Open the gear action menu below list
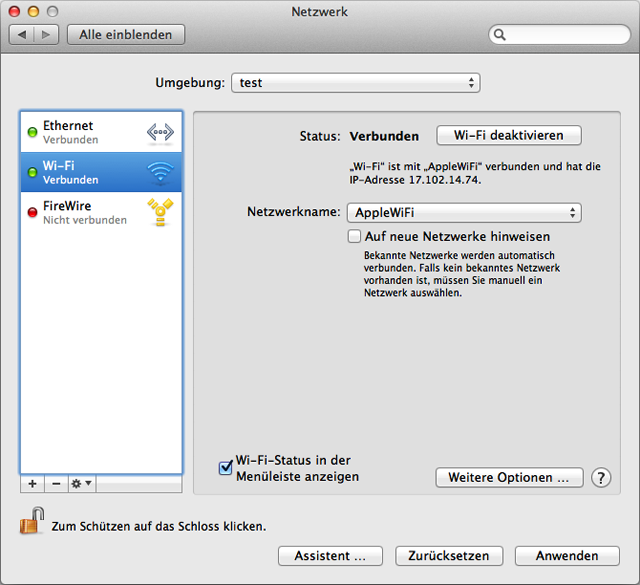Viewport: 640px width, 585px height. pyautogui.click(x=81, y=483)
